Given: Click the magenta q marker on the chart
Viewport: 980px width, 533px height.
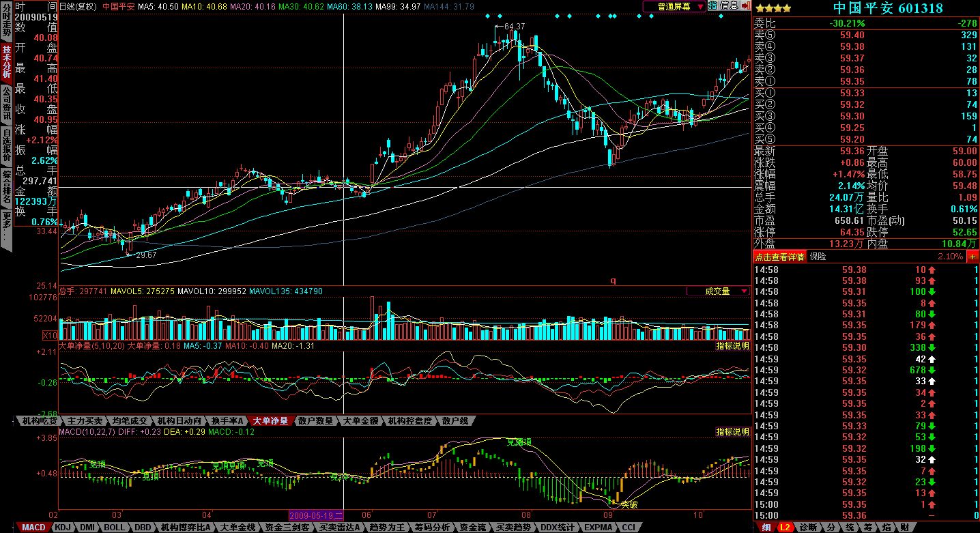Looking at the screenshot, I should (613, 280).
